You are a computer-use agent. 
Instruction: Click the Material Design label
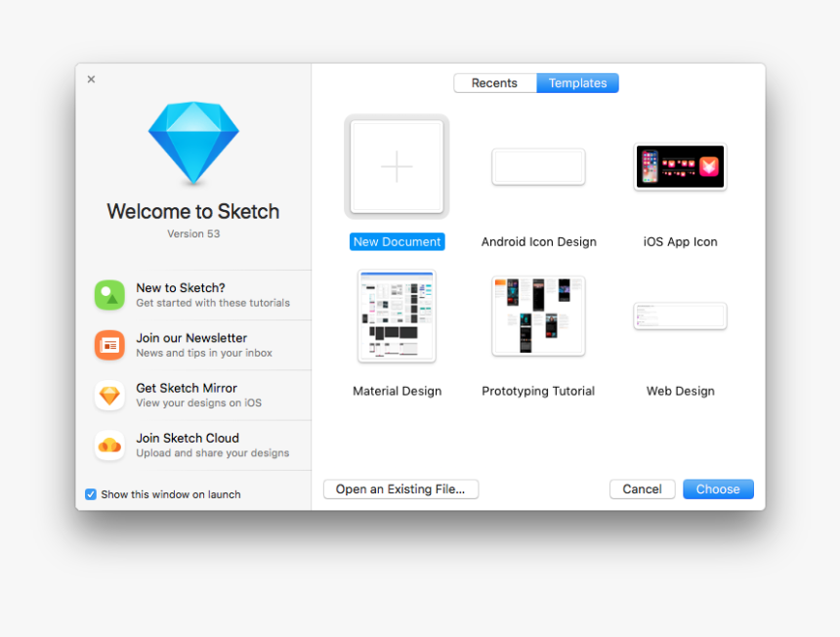(397, 391)
